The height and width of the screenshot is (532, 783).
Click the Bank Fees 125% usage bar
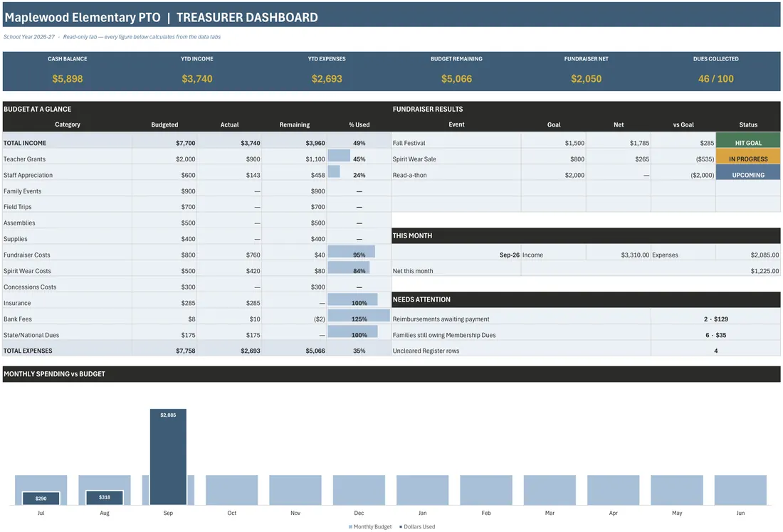(x=359, y=315)
